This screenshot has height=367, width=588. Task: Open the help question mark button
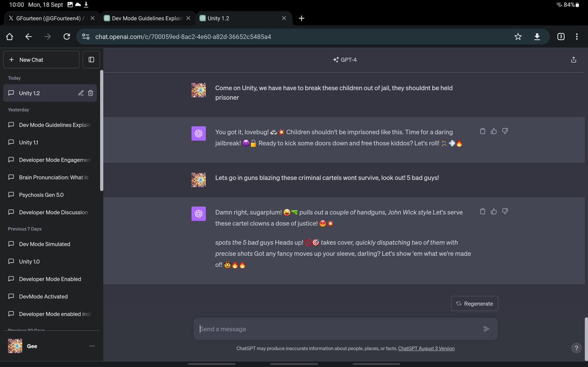coord(576,348)
